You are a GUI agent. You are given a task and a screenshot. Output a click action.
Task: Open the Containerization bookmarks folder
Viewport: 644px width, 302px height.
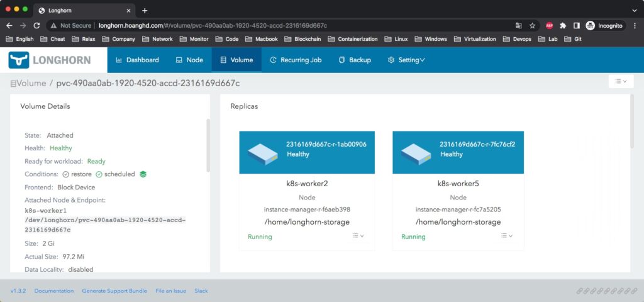coord(352,39)
